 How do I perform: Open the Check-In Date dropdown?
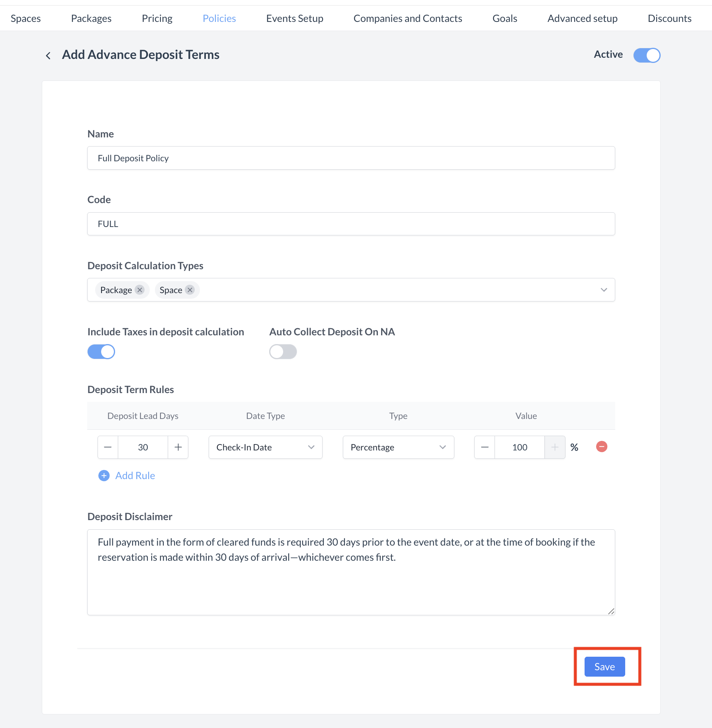click(x=265, y=447)
